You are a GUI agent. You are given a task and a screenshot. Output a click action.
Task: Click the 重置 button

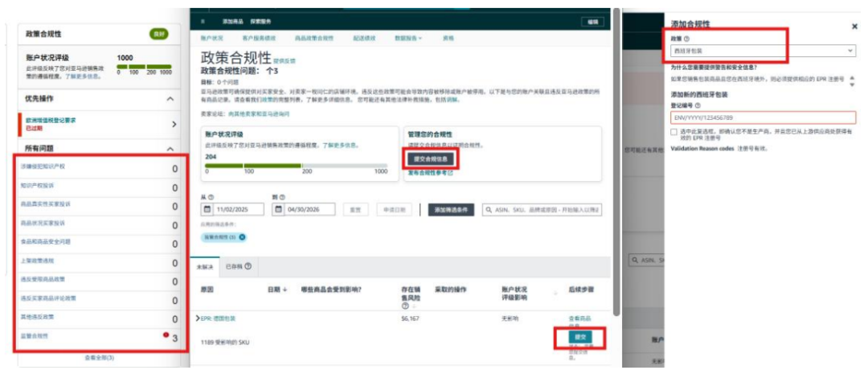pos(356,210)
